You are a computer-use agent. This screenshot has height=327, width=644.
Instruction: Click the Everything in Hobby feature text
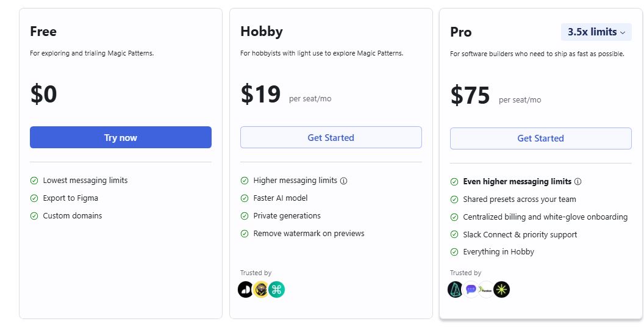pyautogui.click(x=498, y=252)
